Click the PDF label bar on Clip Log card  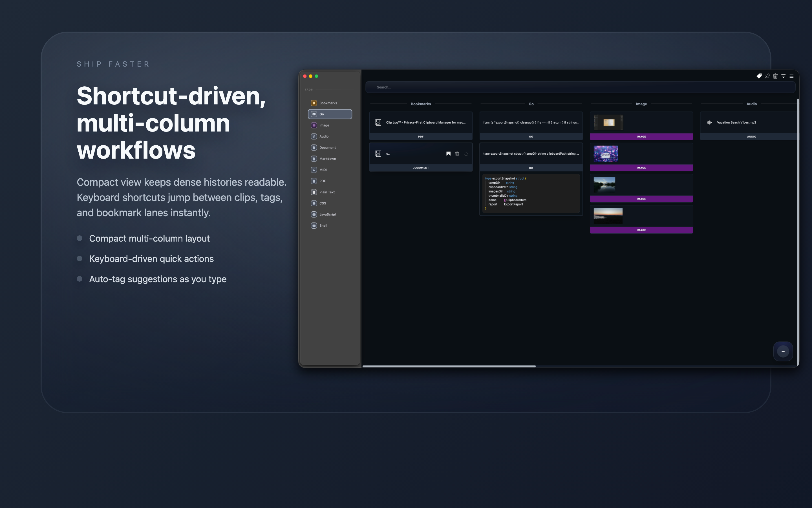coord(421,137)
